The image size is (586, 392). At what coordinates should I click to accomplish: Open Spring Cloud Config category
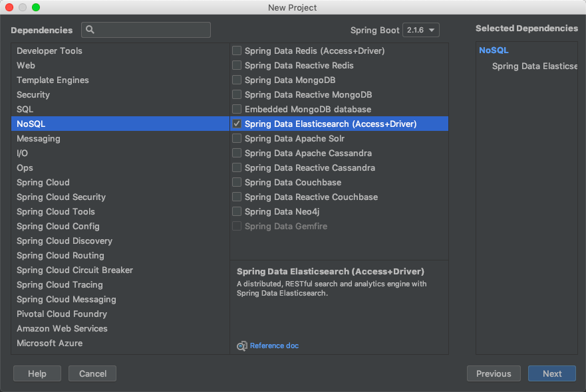[x=120, y=227]
